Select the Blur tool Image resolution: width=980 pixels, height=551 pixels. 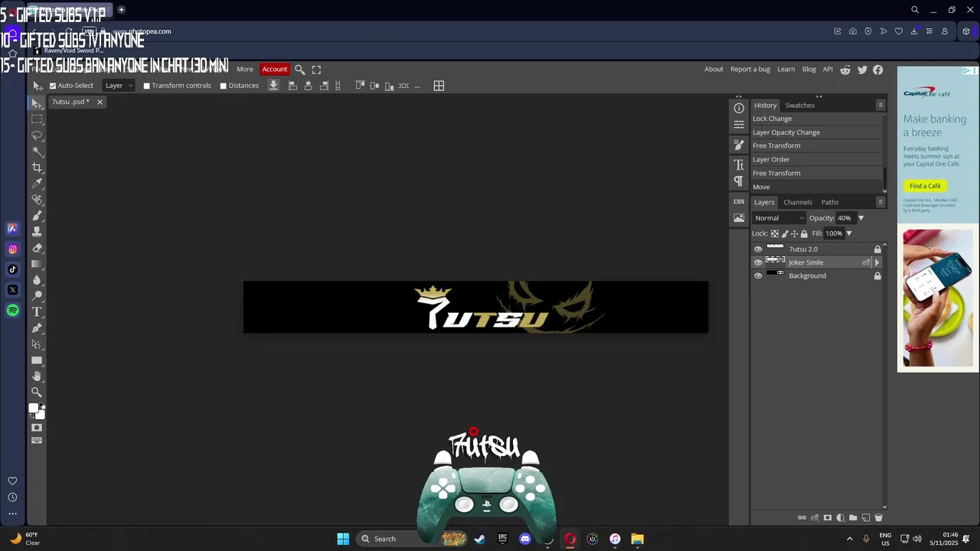coord(37,280)
